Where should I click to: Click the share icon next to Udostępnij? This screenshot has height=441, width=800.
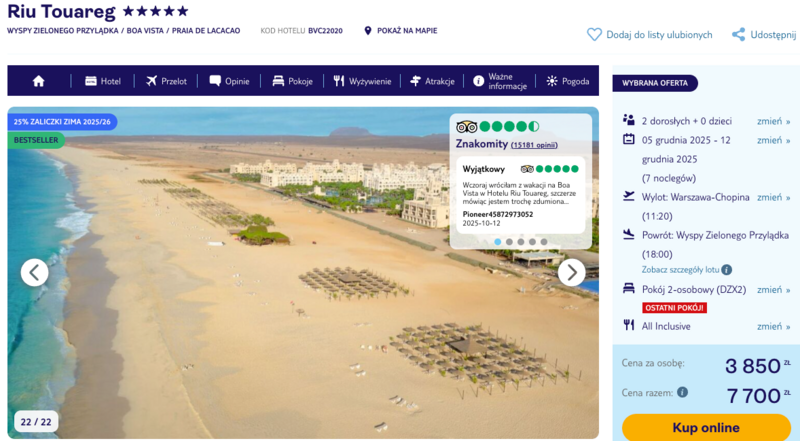pyautogui.click(x=738, y=34)
